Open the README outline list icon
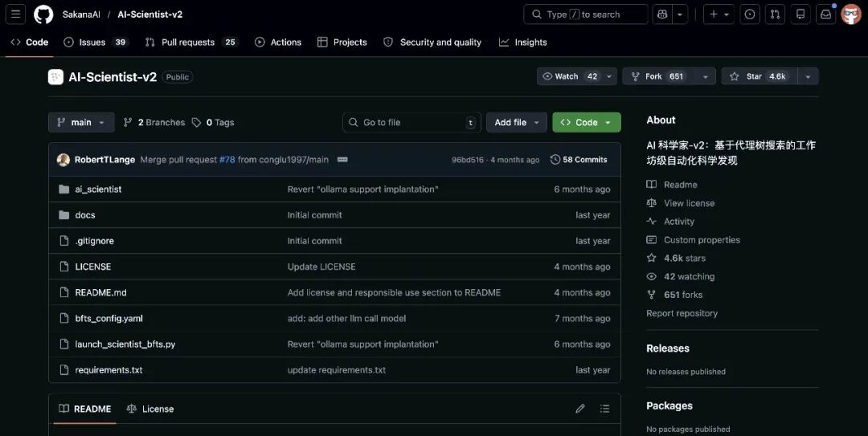Viewport: 868px width, 436px height. pyautogui.click(x=604, y=409)
